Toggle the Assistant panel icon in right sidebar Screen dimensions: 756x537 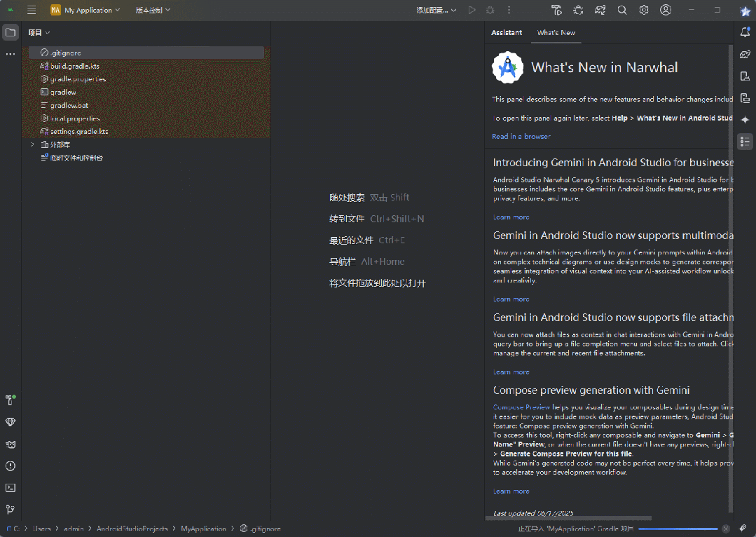pyautogui.click(x=745, y=142)
